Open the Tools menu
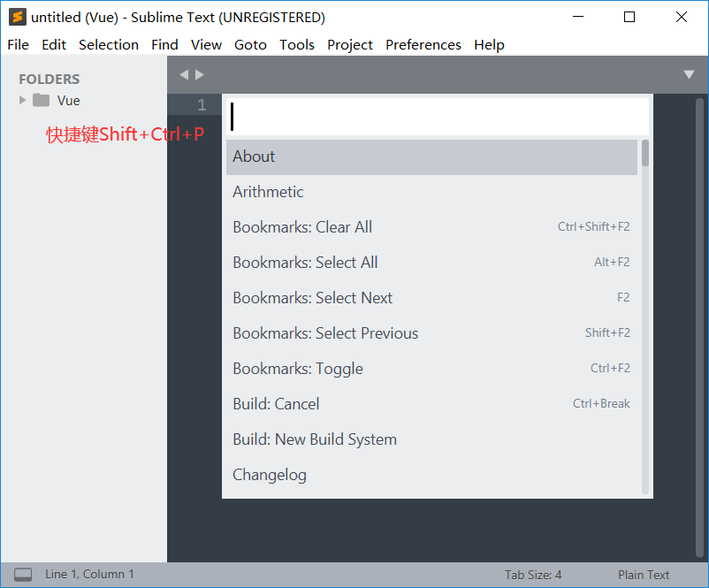The width and height of the screenshot is (709, 588). [x=296, y=44]
